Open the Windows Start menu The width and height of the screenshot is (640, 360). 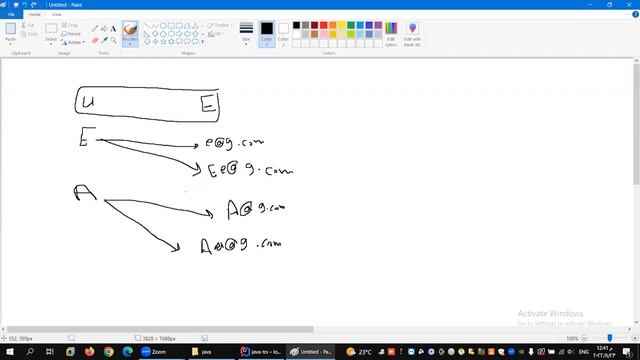coord(10,351)
